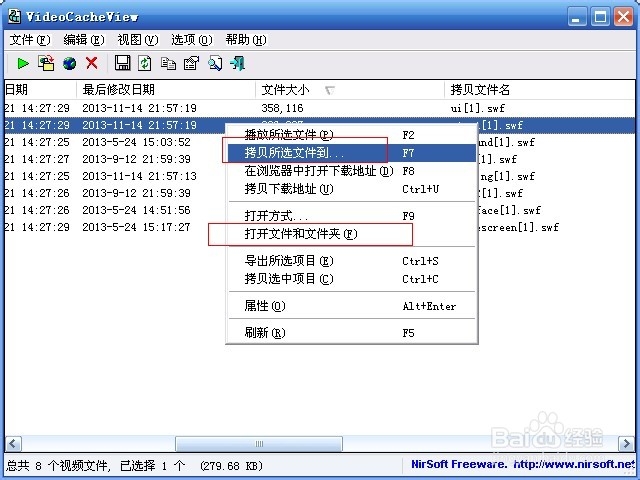
Task: Click the Properties toolbar icon
Action: point(191,63)
